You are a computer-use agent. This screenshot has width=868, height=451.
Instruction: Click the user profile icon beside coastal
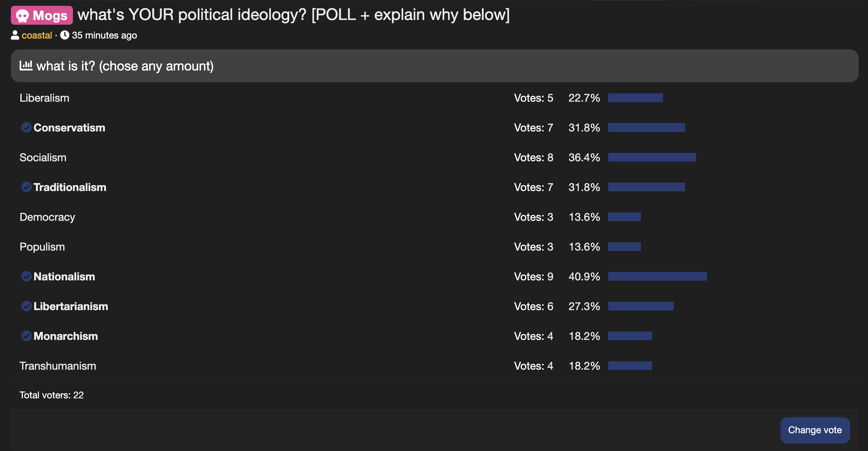pyautogui.click(x=15, y=35)
